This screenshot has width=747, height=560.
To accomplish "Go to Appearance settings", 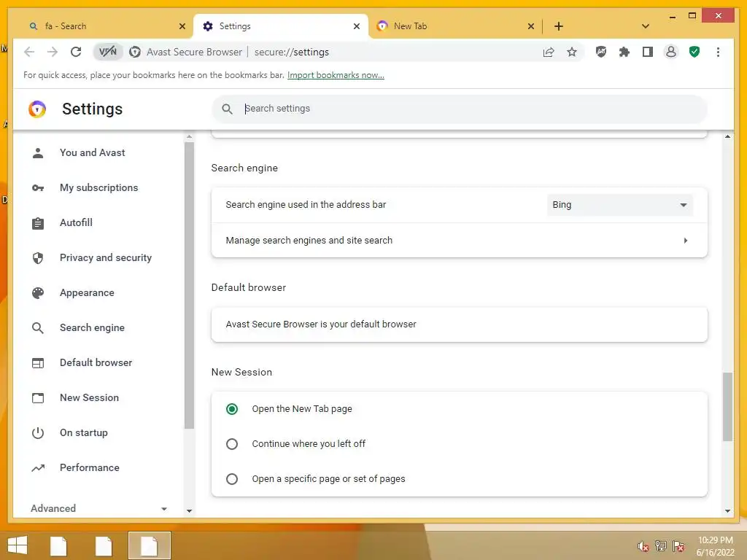I will [87, 293].
